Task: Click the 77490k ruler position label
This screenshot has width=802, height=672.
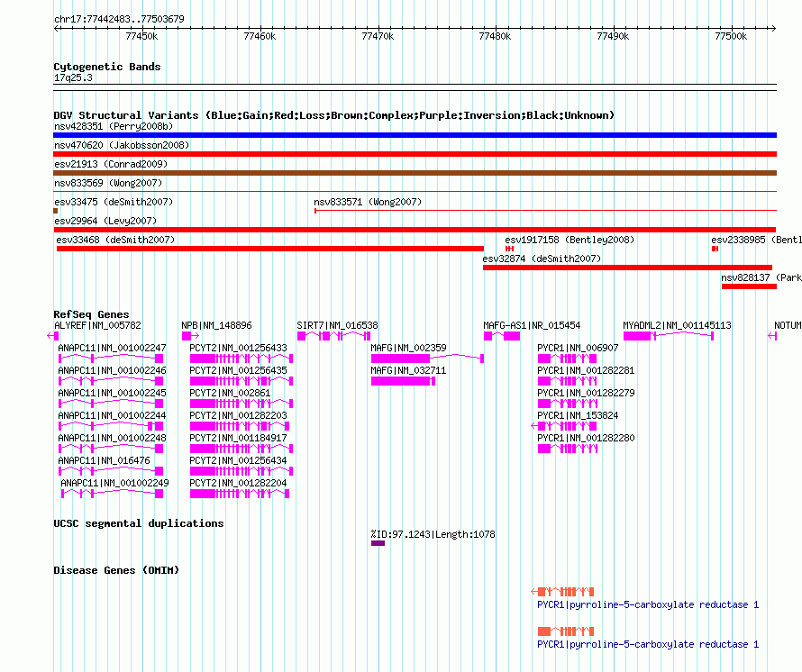Action: (613, 36)
